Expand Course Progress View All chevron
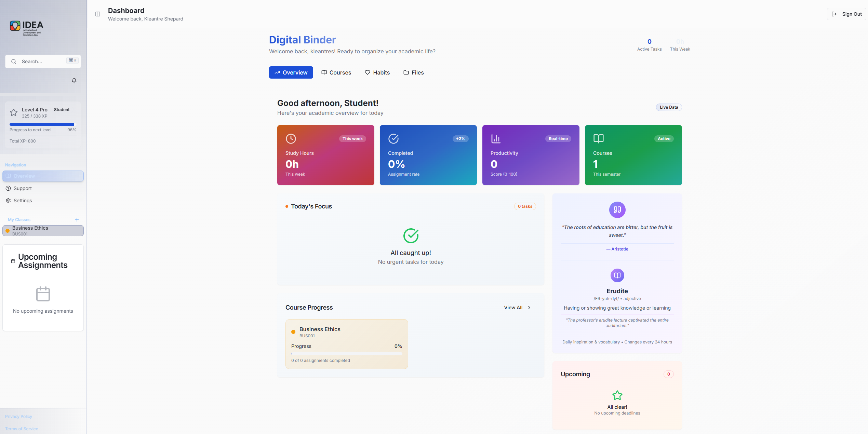This screenshot has height=434, width=868. tap(529, 308)
